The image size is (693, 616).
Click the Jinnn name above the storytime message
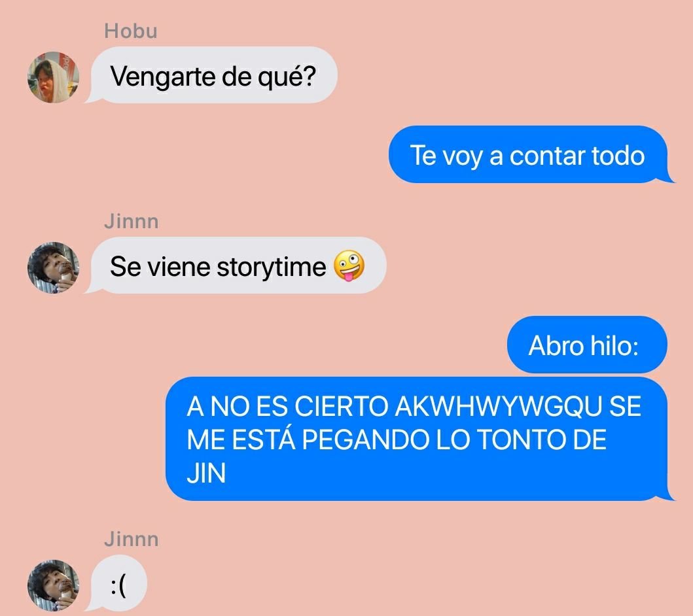coord(132,221)
